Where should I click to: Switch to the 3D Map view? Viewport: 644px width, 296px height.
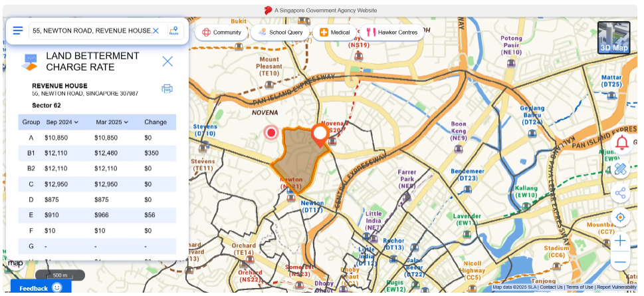[x=613, y=37]
